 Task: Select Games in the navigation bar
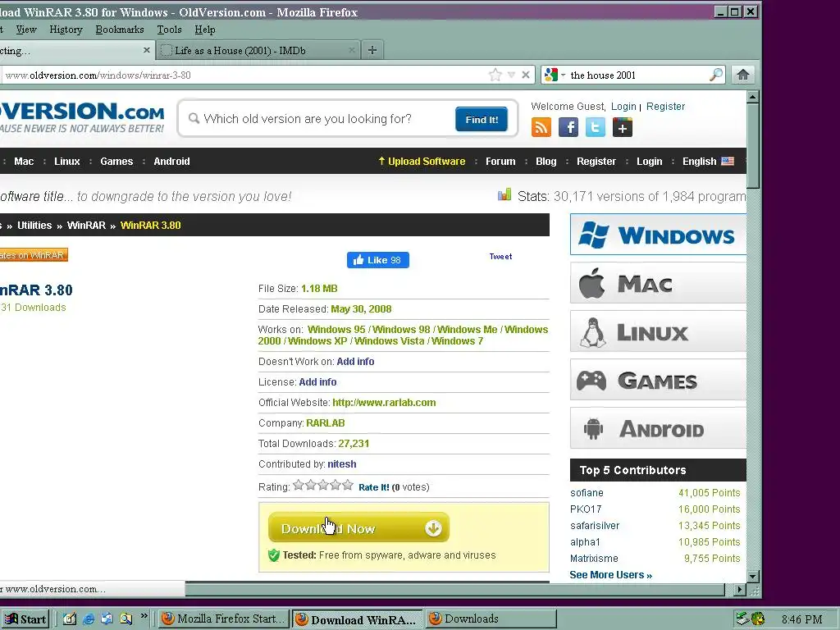(x=116, y=162)
